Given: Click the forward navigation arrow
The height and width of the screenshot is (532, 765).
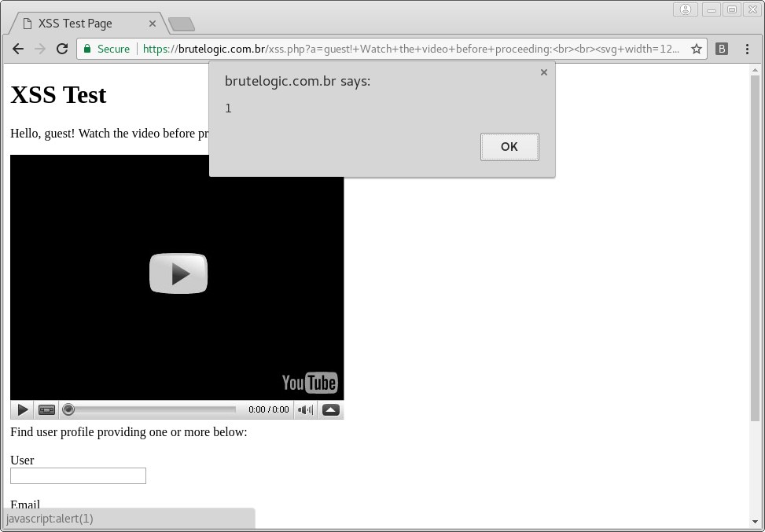Looking at the screenshot, I should tap(40, 49).
